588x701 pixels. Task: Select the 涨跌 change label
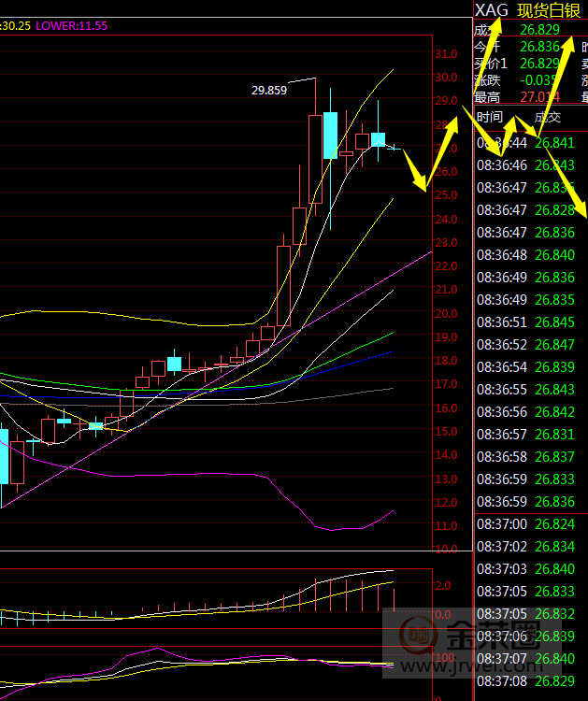[487, 80]
